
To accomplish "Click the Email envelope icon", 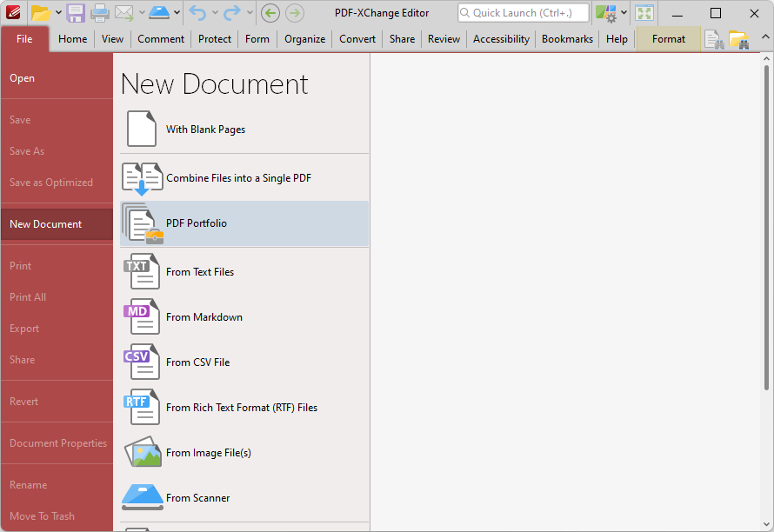I will click(124, 13).
